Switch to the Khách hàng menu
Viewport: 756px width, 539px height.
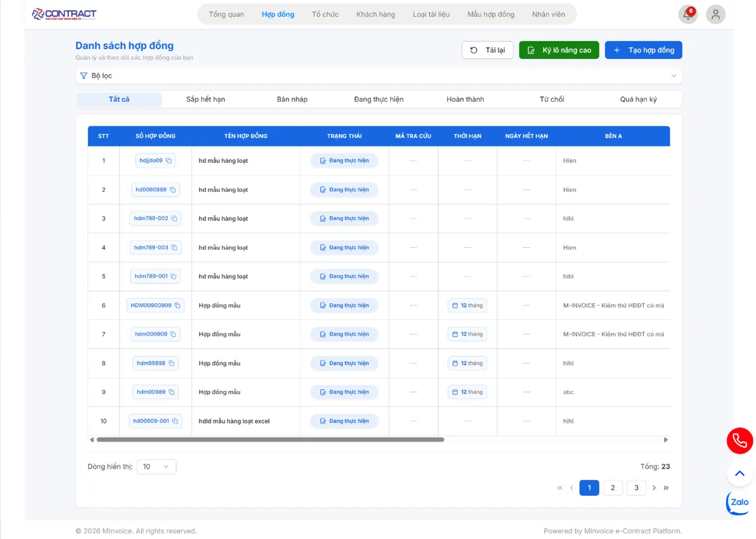pos(376,14)
